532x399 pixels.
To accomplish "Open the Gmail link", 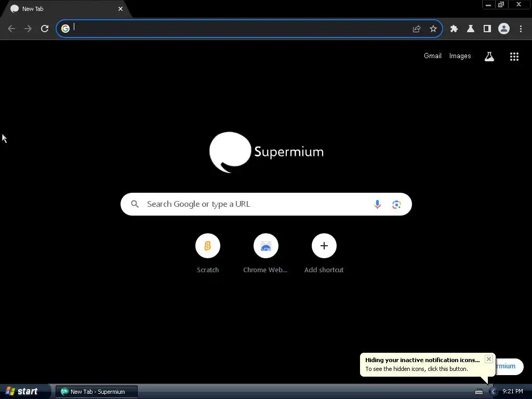I will (433, 56).
